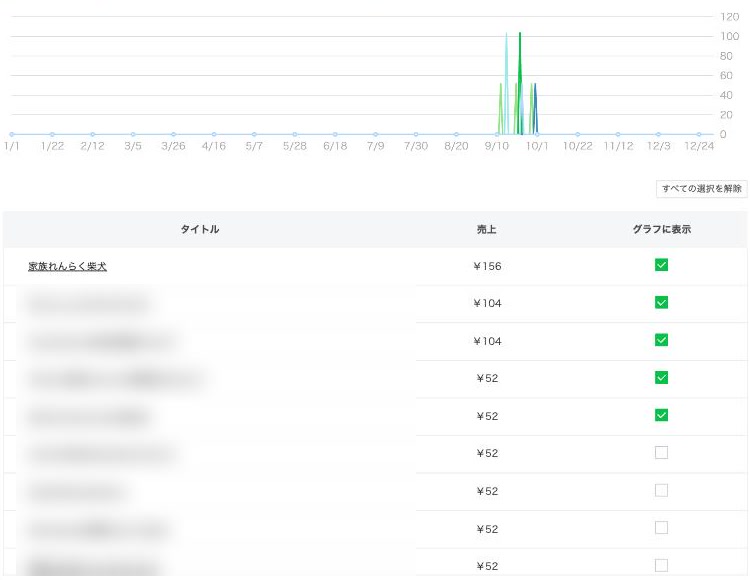Image resolution: width=750 pixels, height=580 pixels.
Task: Enable graph display for the eighth table row
Action: [x=661, y=527]
